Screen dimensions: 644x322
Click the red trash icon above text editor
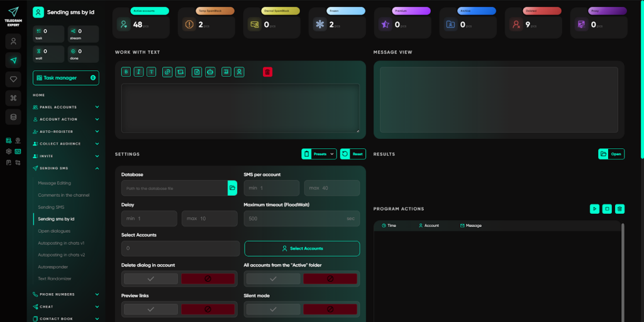[x=268, y=72]
